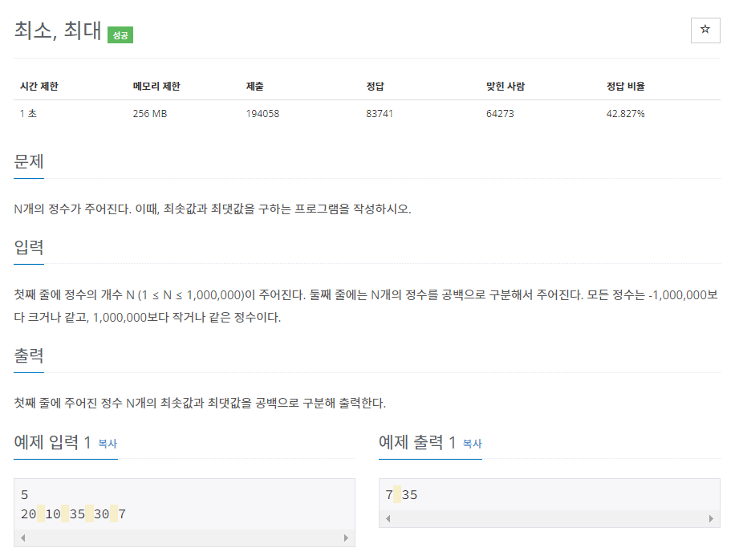Click the 출력 section heading
Screen dimensions: 735x560
(x=29, y=355)
